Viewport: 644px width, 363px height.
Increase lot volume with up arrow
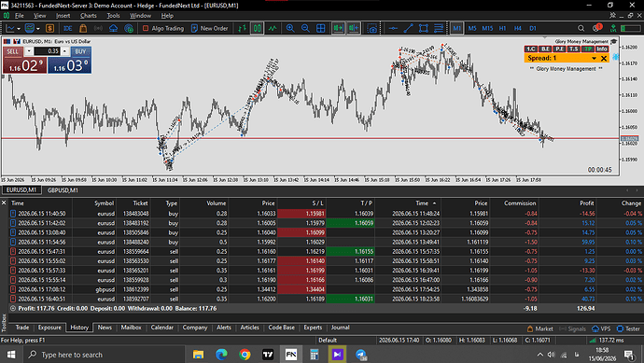point(64,51)
